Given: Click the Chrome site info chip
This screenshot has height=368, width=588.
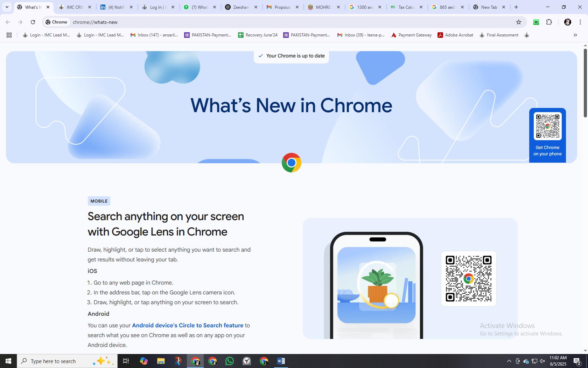Looking at the screenshot, I should click(x=56, y=22).
